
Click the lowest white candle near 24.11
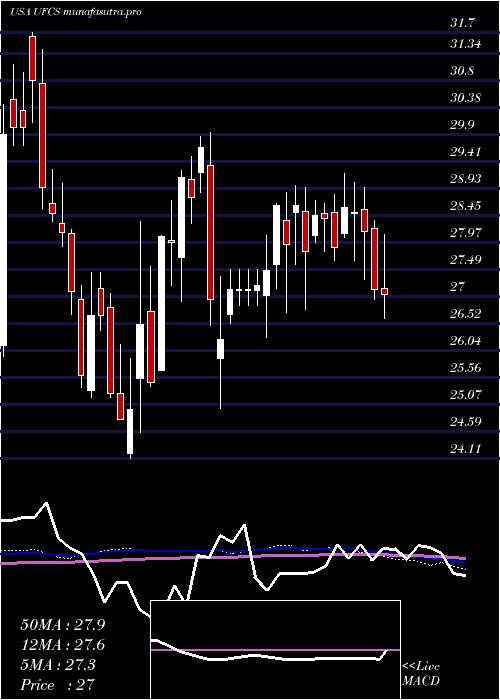pos(130,431)
